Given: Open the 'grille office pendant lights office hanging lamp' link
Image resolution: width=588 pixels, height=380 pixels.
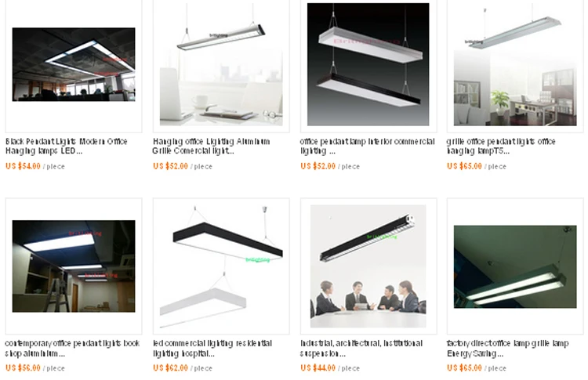Looking at the screenshot, I should (x=501, y=147).
